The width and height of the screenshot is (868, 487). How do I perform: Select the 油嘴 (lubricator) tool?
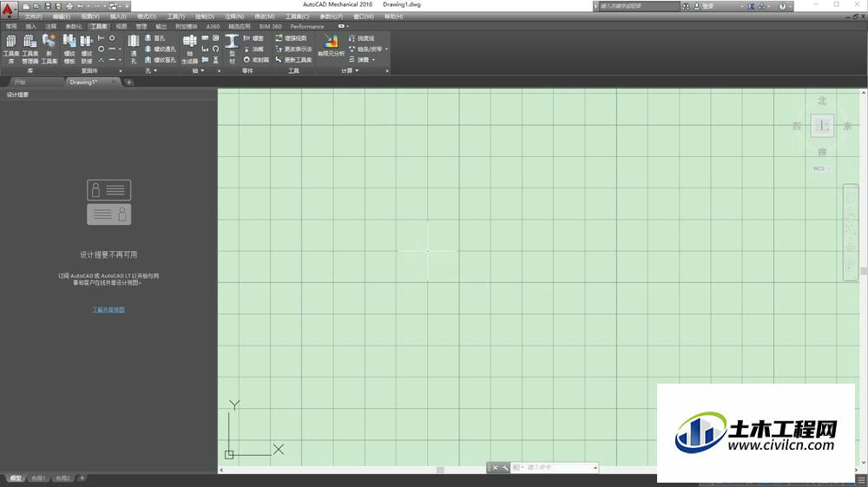[x=253, y=49]
